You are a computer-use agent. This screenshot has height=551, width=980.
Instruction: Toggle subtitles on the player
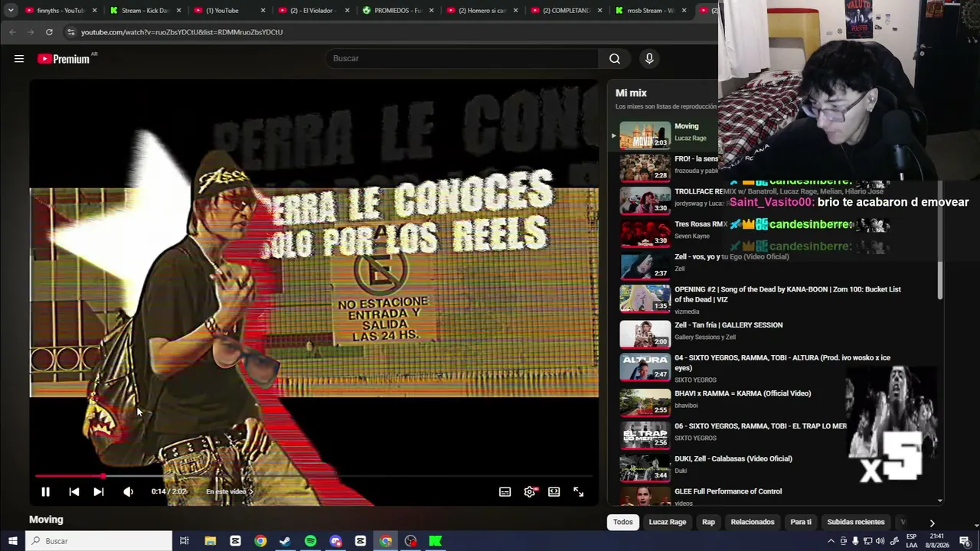(505, 492)
